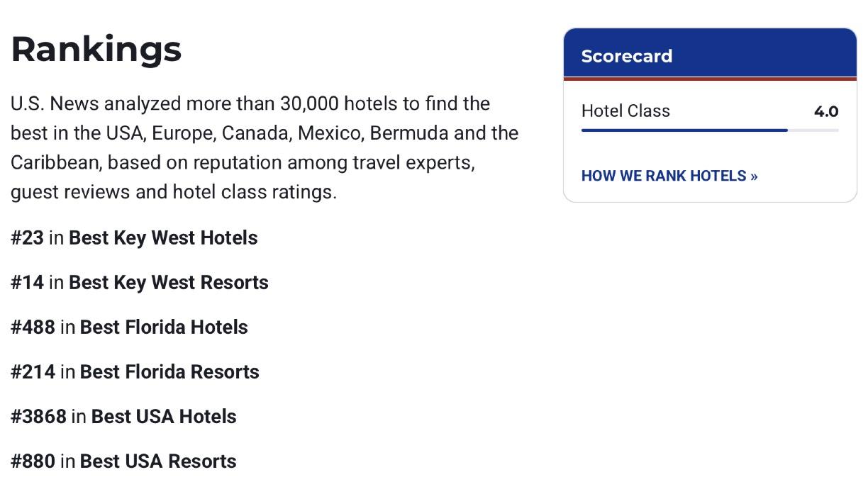The image size is (868, 494).
Task: Click the #14 rank number
Action: click(27, 283)
